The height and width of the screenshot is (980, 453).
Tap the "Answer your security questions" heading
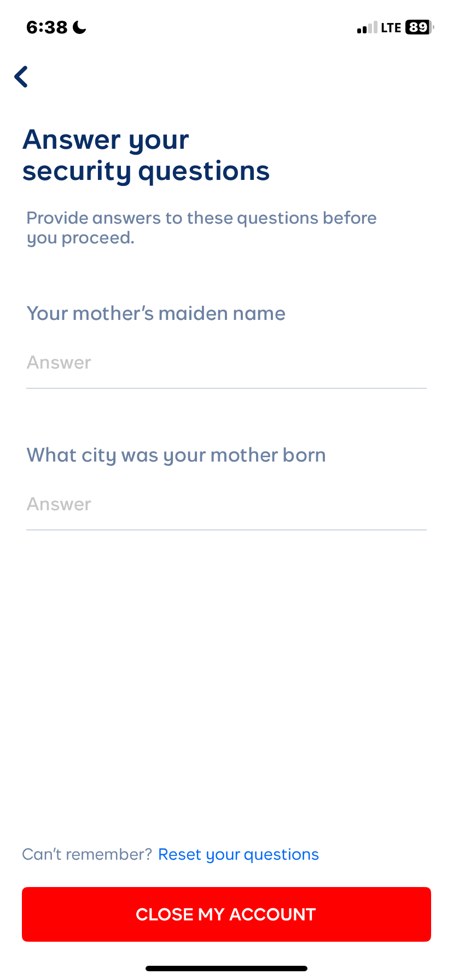(x=146, y=155)
